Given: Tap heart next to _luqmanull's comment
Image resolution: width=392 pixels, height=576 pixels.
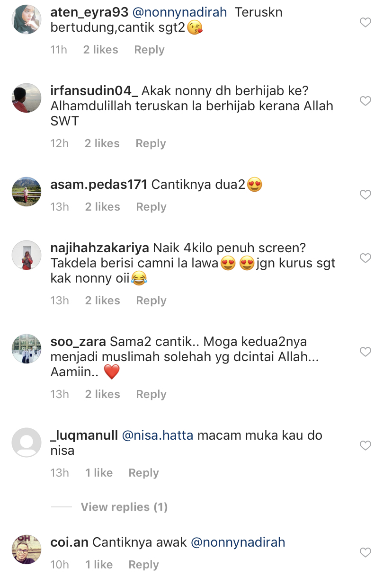Looking at the screenshot, I should [365, 445].
